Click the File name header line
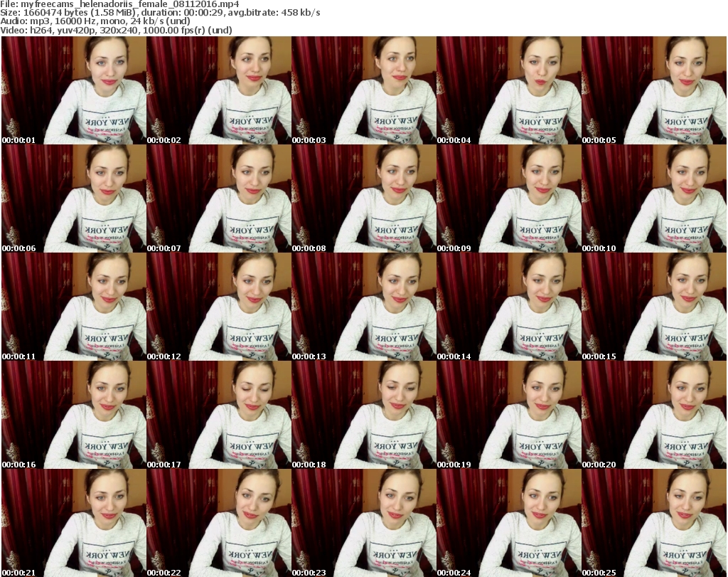 tap(119, 4)
